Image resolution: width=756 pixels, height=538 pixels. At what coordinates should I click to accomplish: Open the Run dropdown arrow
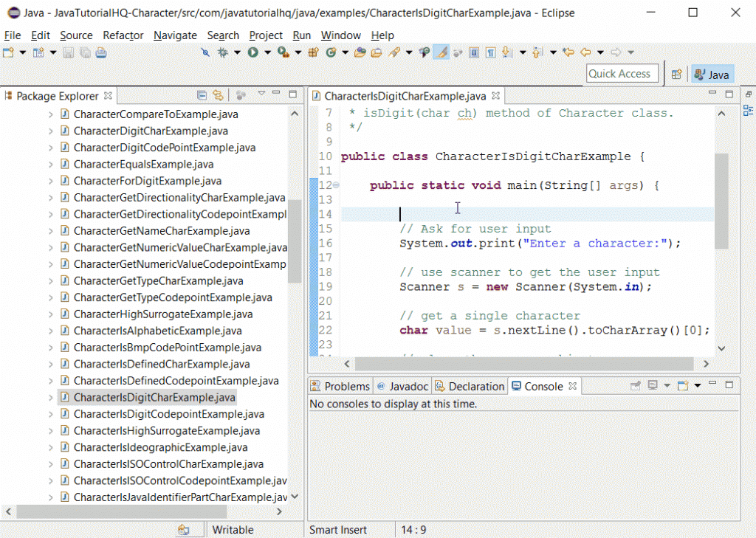click(x=267, y=52)
